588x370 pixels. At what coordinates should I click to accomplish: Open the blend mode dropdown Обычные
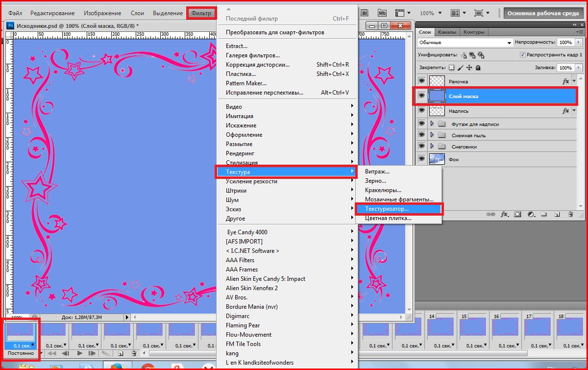(465, 43)
